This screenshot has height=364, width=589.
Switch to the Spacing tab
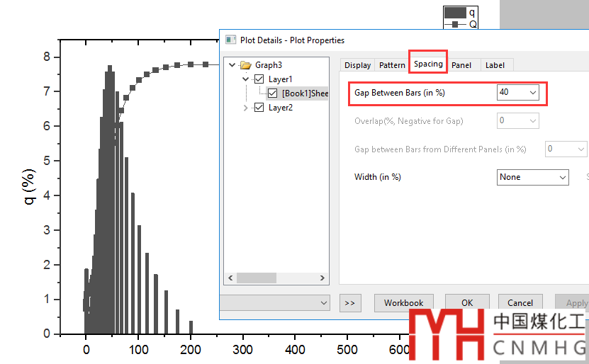coord(428,64)
